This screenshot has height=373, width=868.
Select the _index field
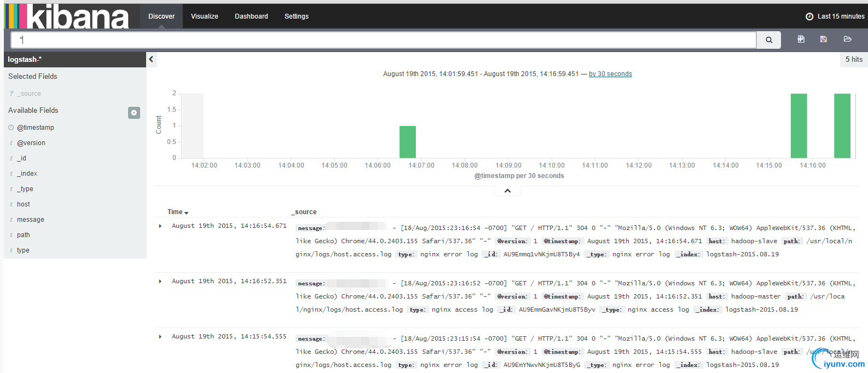[x=27, y=174]
